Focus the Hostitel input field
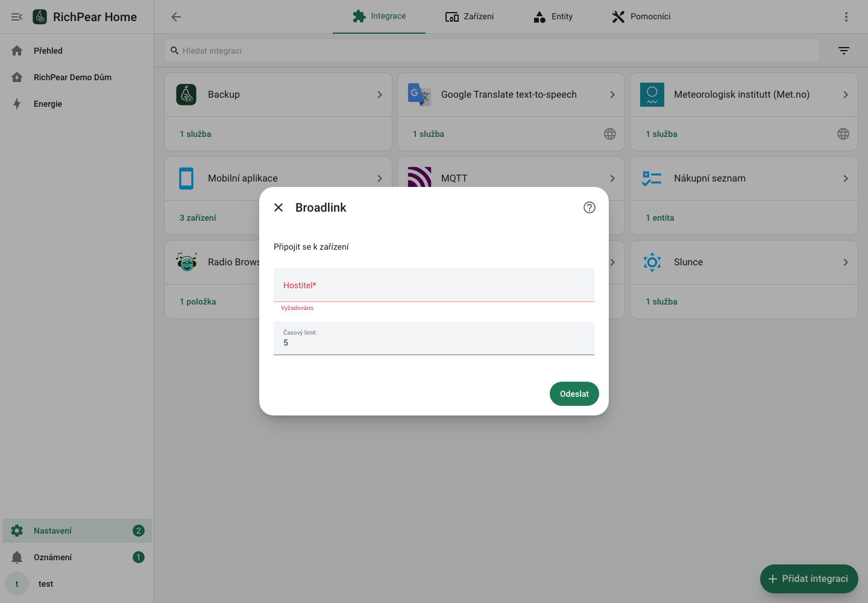This screenshot has height=603, width=868. pos(434,285)
